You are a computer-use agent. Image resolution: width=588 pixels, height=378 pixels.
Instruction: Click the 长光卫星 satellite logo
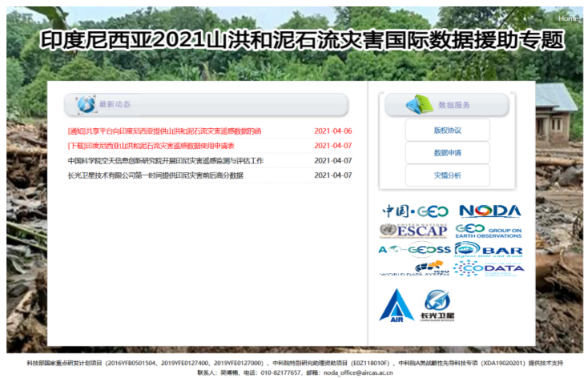(438, 305)
